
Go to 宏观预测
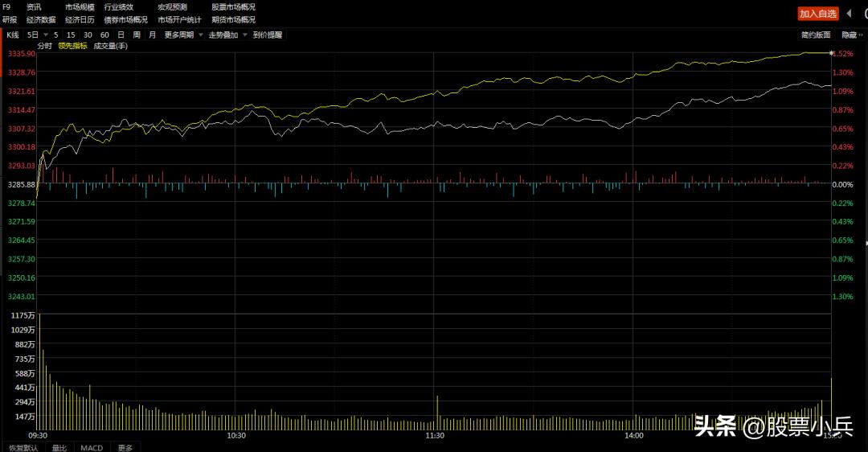[x=172, y=7]
